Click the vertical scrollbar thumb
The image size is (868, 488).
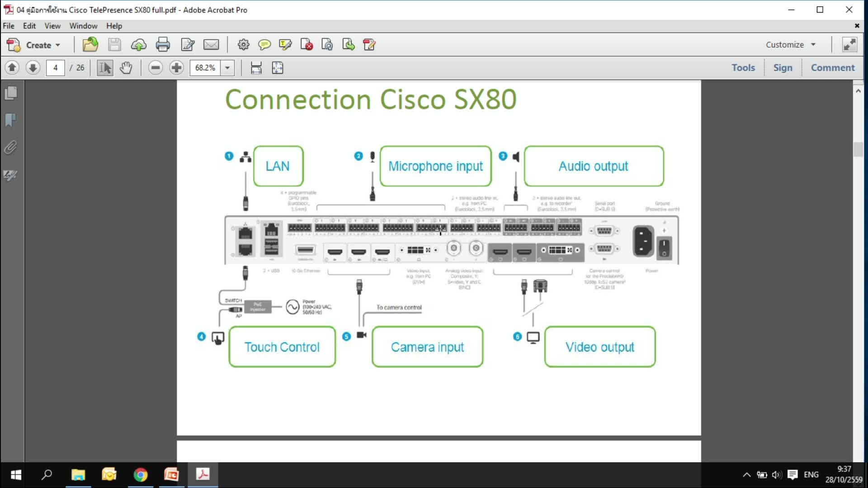858,149
